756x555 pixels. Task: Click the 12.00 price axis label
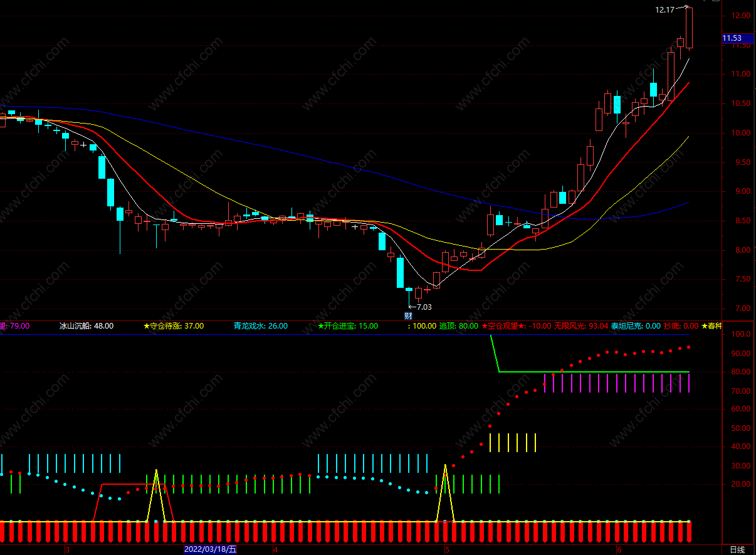click(741, 16)
